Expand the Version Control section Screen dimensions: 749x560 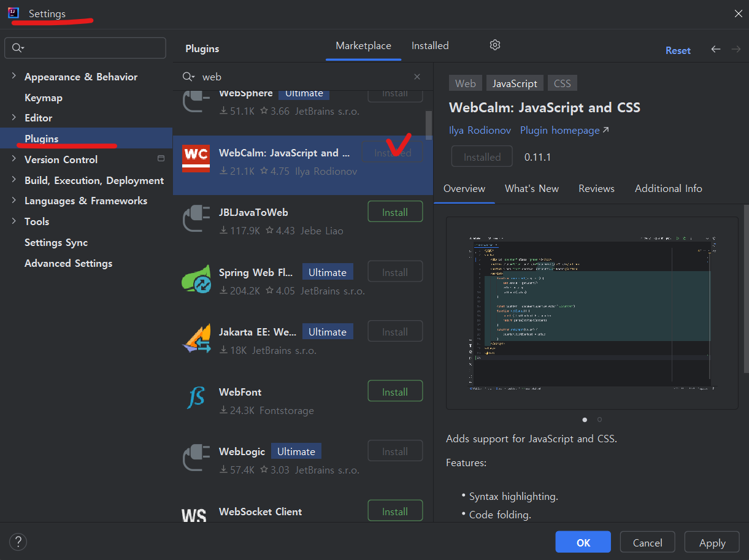pos(13,159)
